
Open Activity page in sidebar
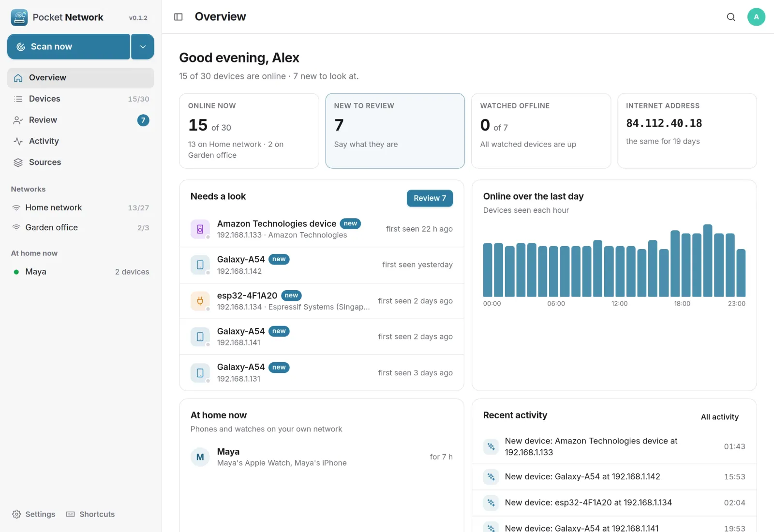click(x=81, y=141)
